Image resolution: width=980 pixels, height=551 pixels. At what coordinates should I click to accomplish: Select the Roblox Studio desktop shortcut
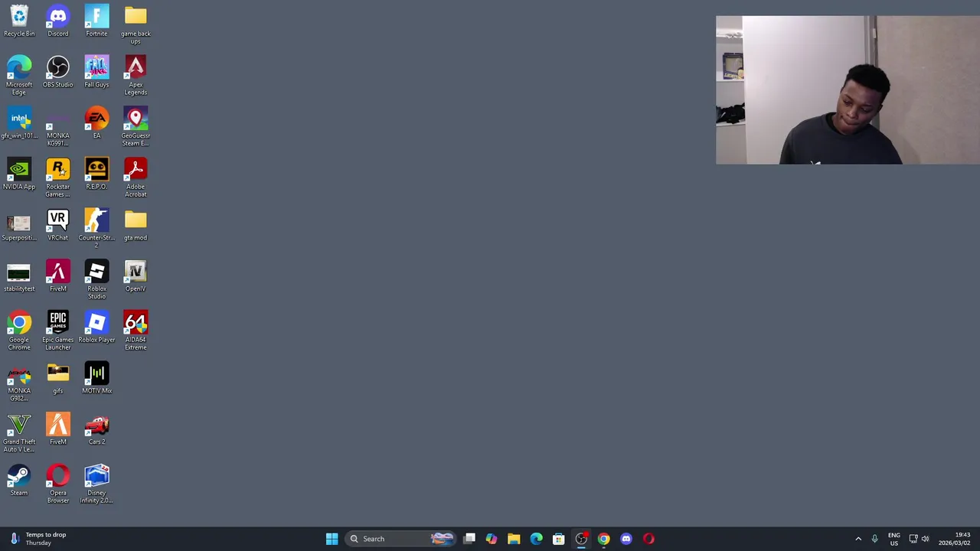coord(96,280)
